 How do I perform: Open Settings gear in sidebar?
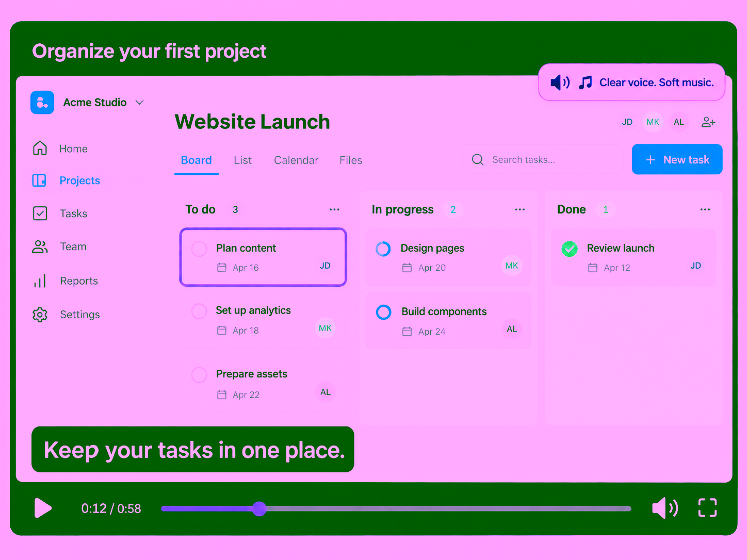(66, 315)
